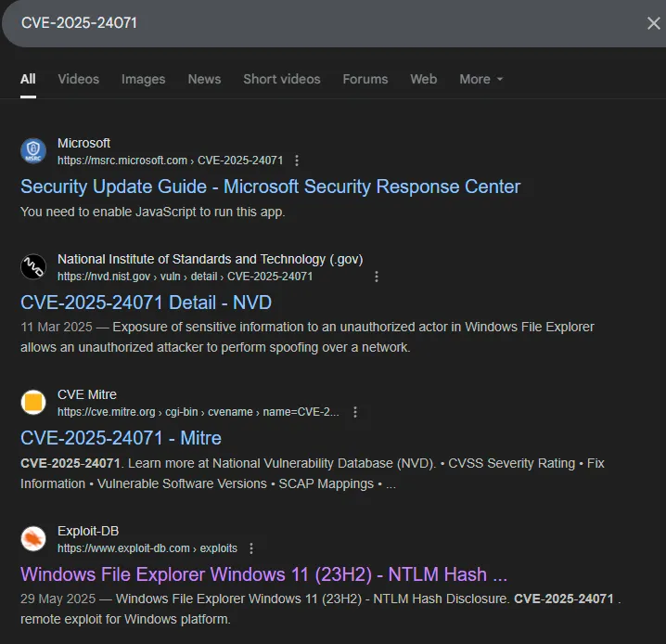666x644 pixels.
Task: Switch to the Videos tab
Action: [78, 79]
